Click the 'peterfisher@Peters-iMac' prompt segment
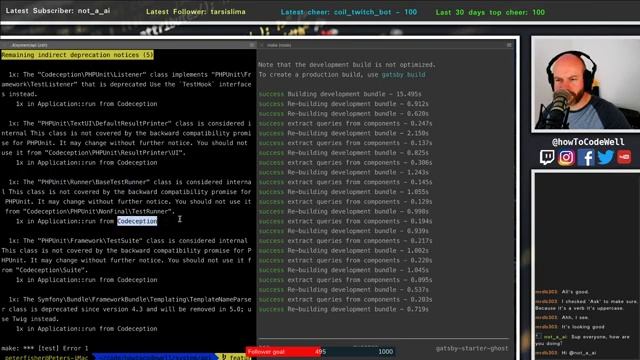Viewport: 640px width, 360px height. click(46, 357)
